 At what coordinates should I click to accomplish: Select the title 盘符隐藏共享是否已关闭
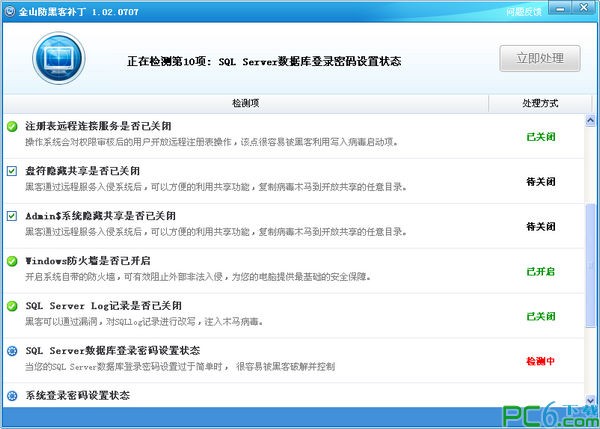[83, 171]
